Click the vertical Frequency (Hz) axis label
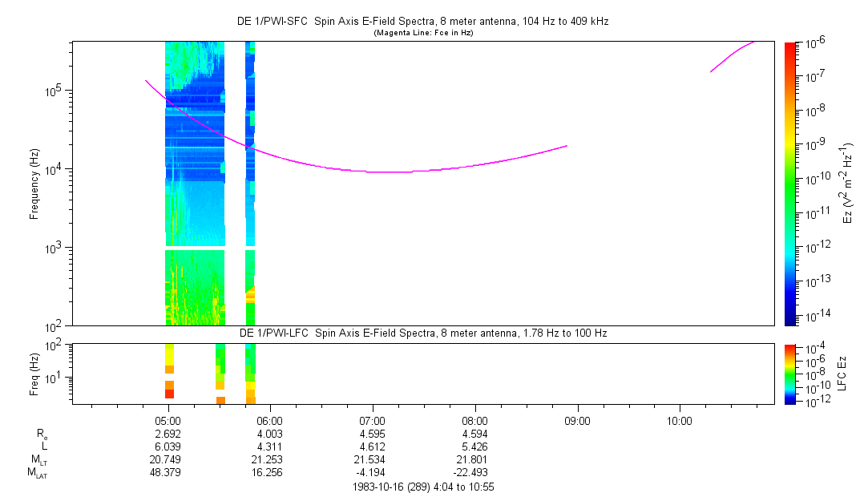Screen dimensions: 868x497 [x=34, y=184]
